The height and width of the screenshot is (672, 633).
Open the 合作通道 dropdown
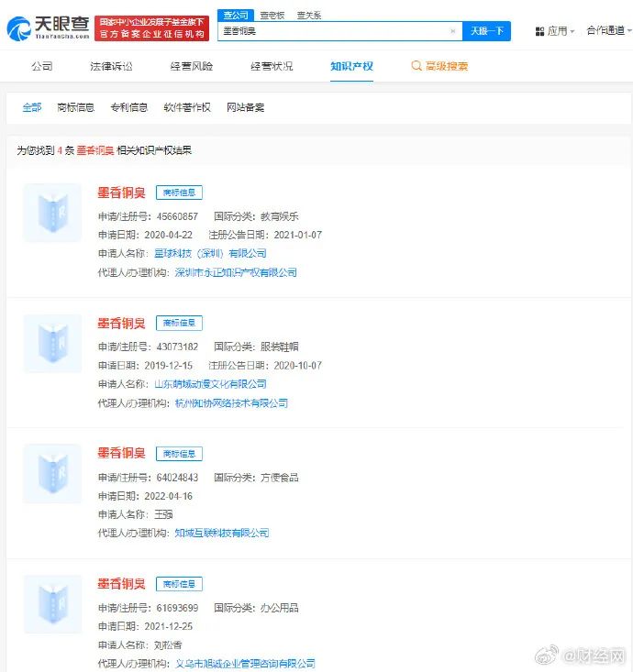pos(608,30)
